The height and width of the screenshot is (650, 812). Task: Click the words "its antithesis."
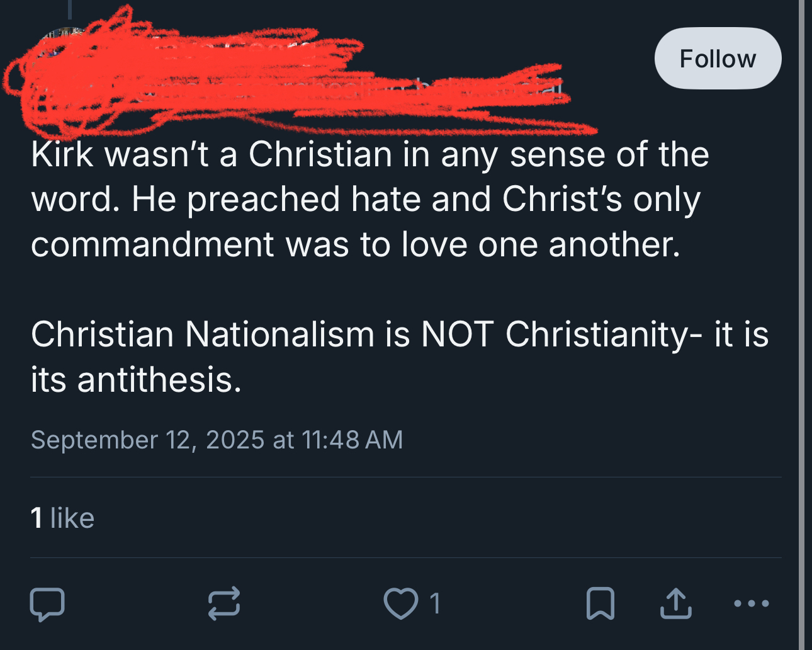pos(136,380)
